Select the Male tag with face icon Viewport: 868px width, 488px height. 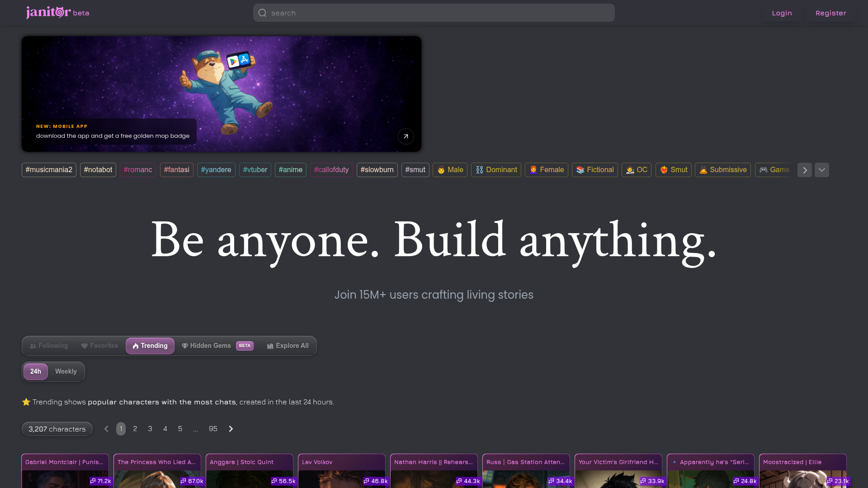click(450, 170)
